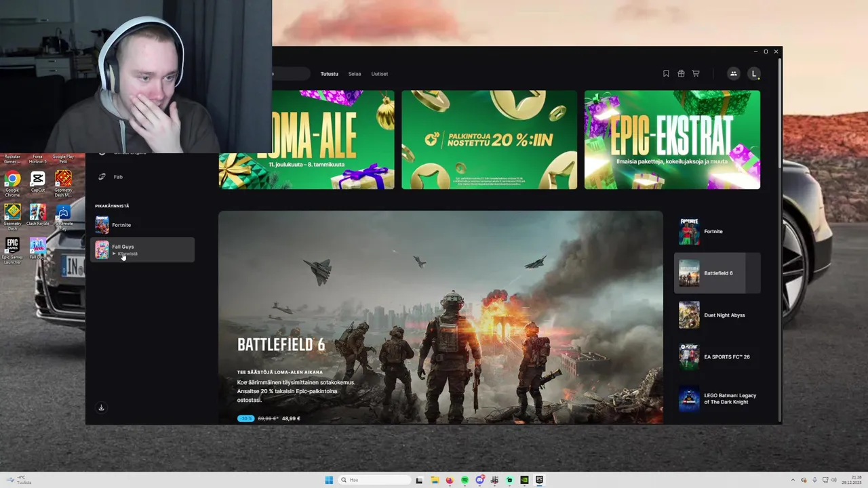Click the BATTLEFIELD 6 title text
The image size is (868, 488).
[x=281, y=345]
